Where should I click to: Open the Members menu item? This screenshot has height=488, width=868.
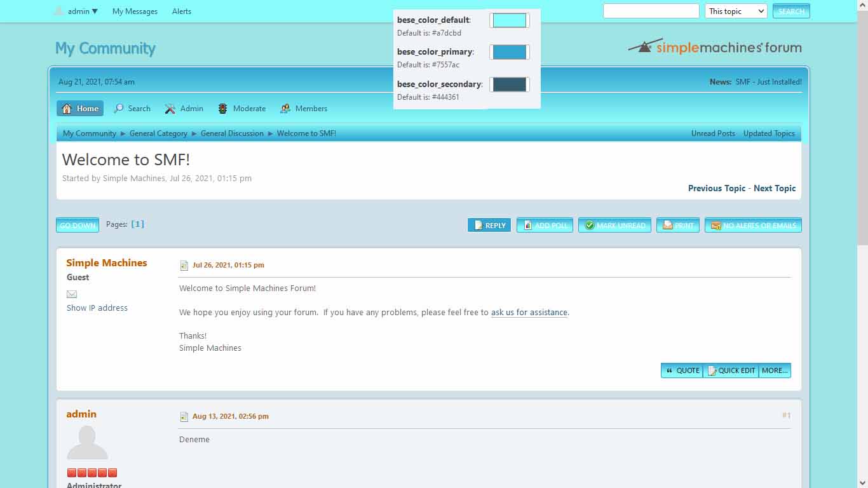[x=304, y=109]
